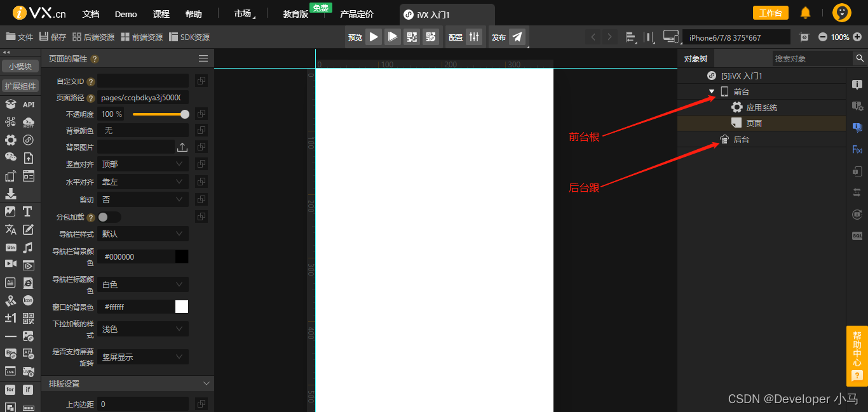
Task: Open the 水平对齐 dropdown
Action: click(143, 182)
